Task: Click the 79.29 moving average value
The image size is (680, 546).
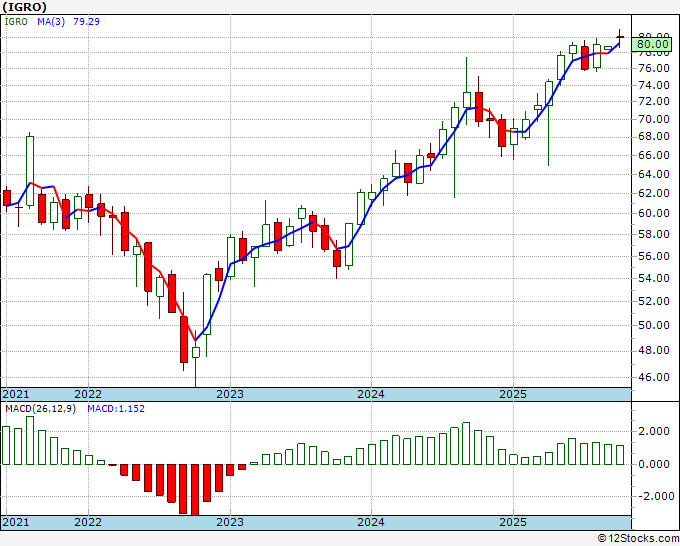Action: pyautogui.click(x=86, y=21)
